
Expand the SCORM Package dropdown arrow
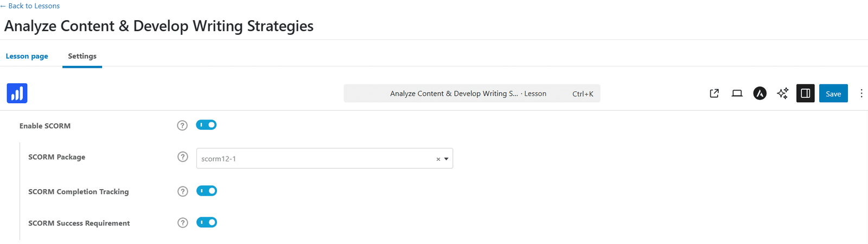point(446,159)
